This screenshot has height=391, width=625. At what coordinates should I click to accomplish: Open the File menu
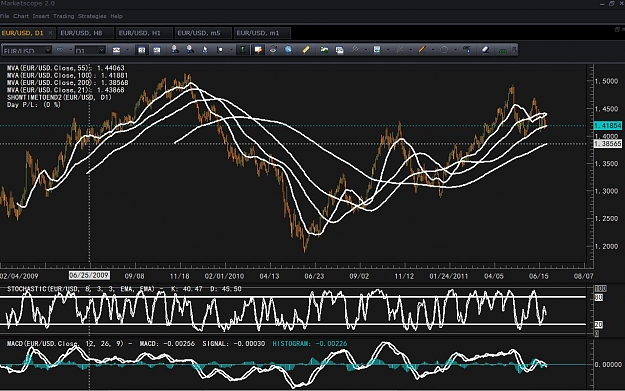pyautogui.click(x=4, y=16)
